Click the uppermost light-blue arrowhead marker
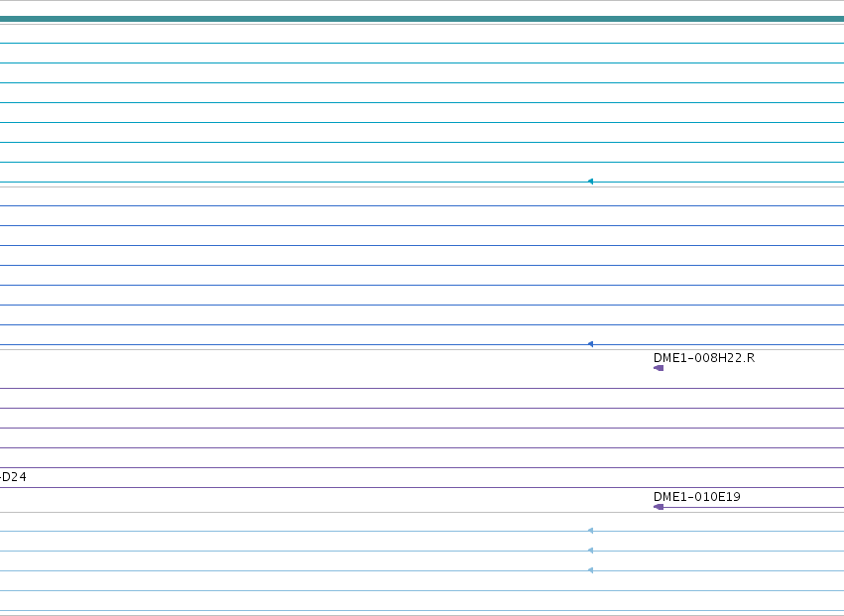Screen dimensions: 844x616 590,531
